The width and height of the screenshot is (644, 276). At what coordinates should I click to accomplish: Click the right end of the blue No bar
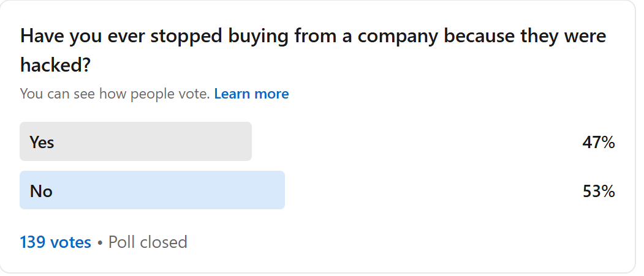(281, 190)
